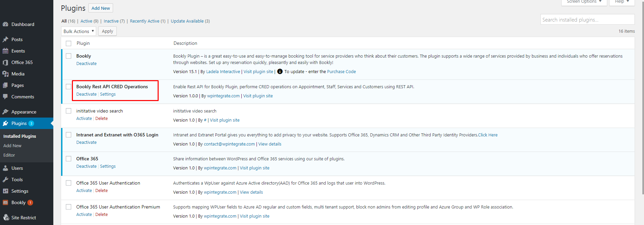Open the Settings icon in sidebar
The height and width of the screenshot is (225, 644).
point(5,191)
